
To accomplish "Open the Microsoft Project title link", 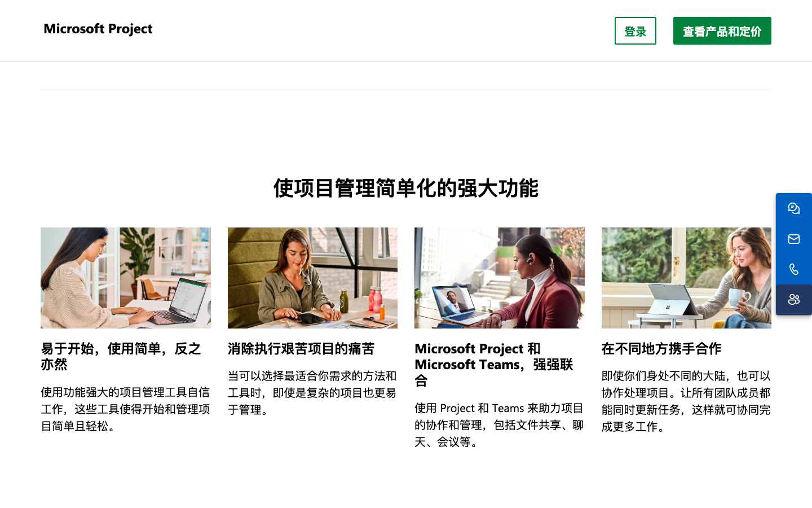I will point(98,29).
